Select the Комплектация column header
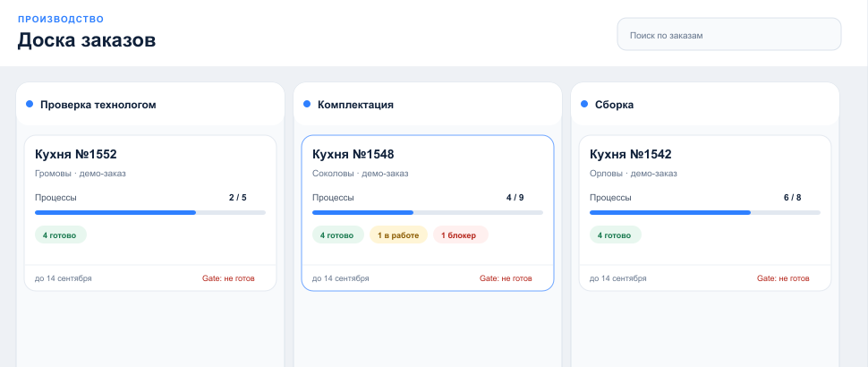This screenshot has height=367, width=868. pos(428,104)
